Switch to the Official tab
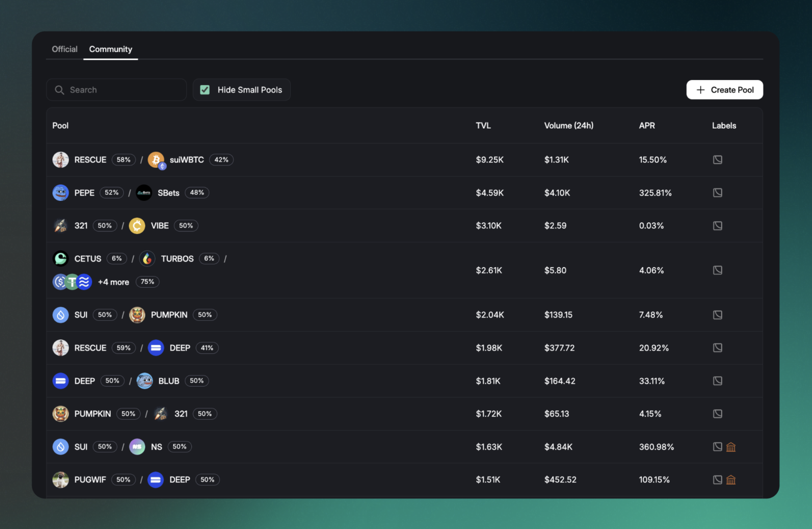This screenshot has height=529, width=812. click(x=64, y=49)
